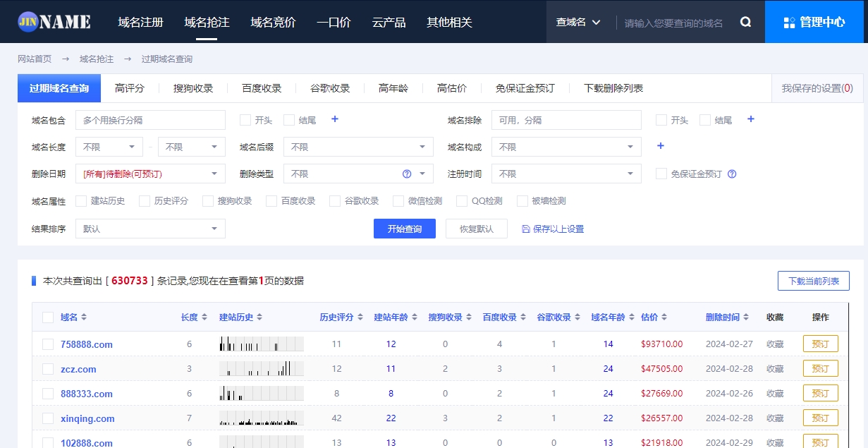Sort by 百度收录 column arrows

[x=523, y=317]
